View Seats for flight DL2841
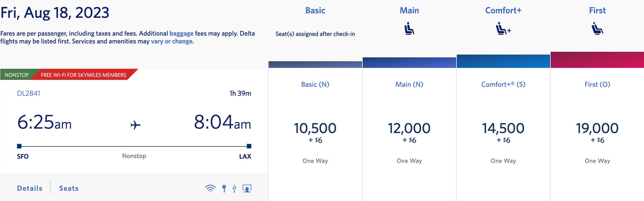Screen dimensions: 644x201 click(69, 188)
